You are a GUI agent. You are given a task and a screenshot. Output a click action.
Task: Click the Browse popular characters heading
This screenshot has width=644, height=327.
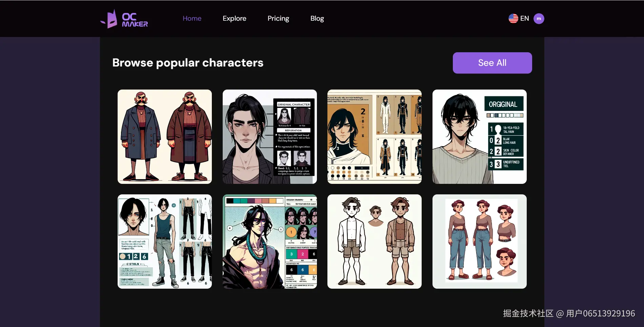click(x=188, y=63)
